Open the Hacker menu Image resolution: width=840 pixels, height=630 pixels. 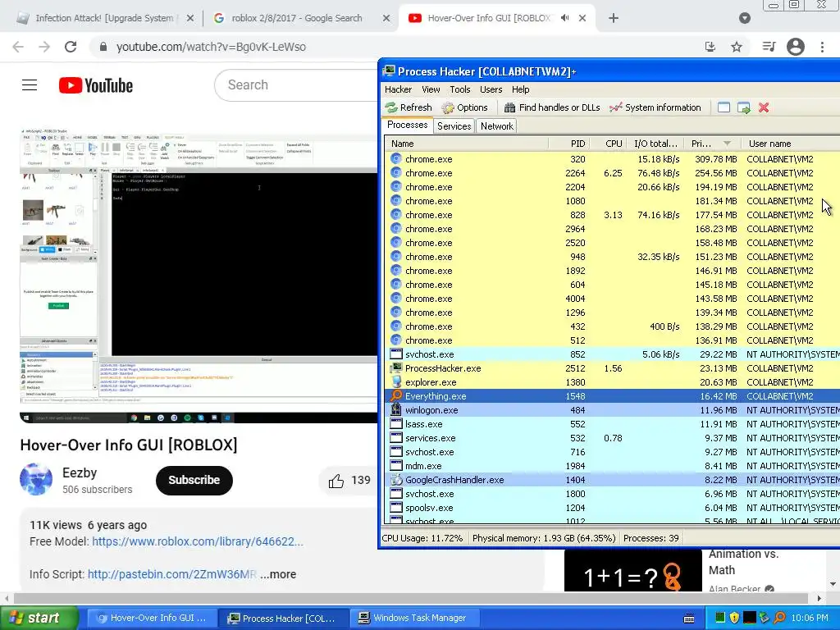pyautogui.click(x=398, y=89)
